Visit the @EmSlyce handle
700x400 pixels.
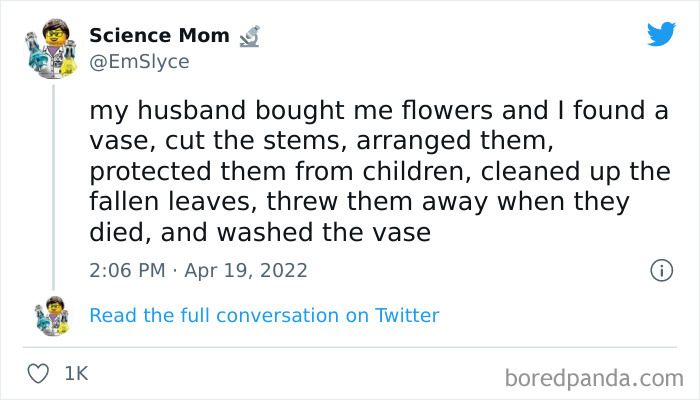[139, 61]
